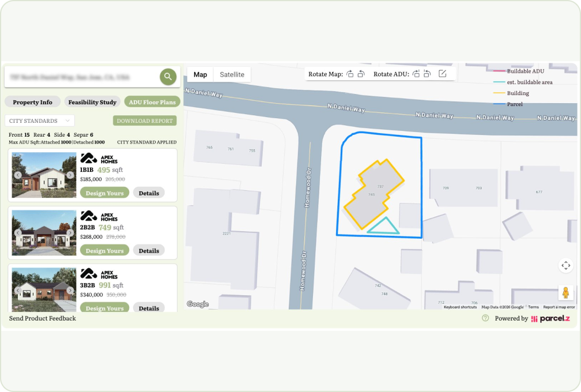Select the Feasibility Study tab
The height and width of the screenshot is (392, 581).
[92, 101]
